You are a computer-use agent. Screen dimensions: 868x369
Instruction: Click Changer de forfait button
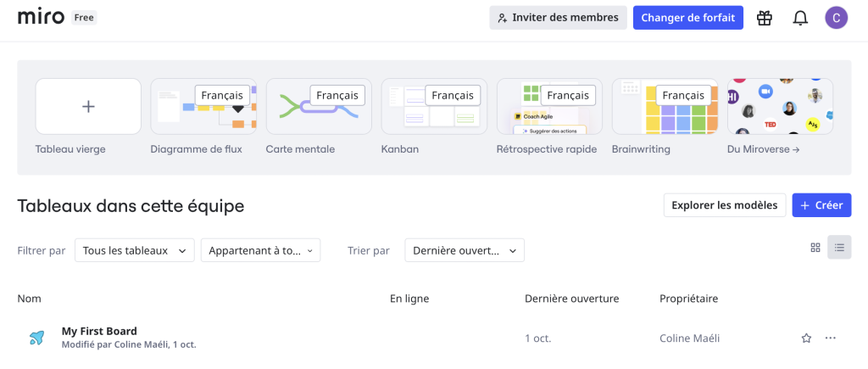pyautogui.click(x=687, y=18)
